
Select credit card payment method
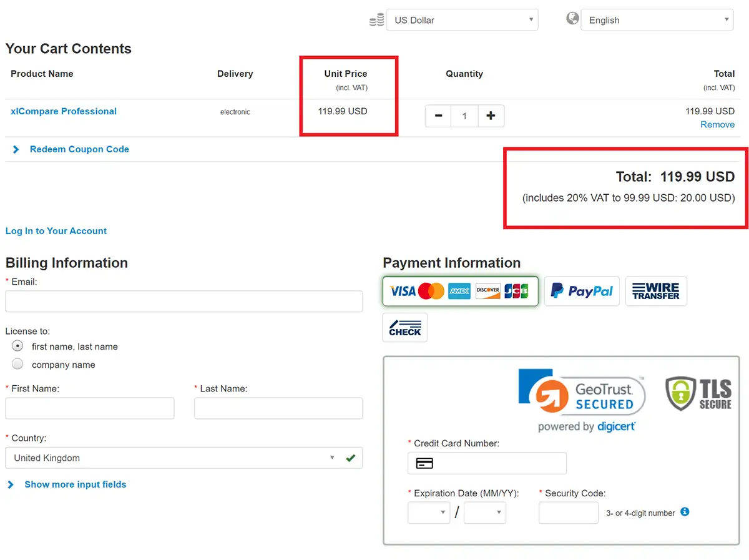pos(460,291)
